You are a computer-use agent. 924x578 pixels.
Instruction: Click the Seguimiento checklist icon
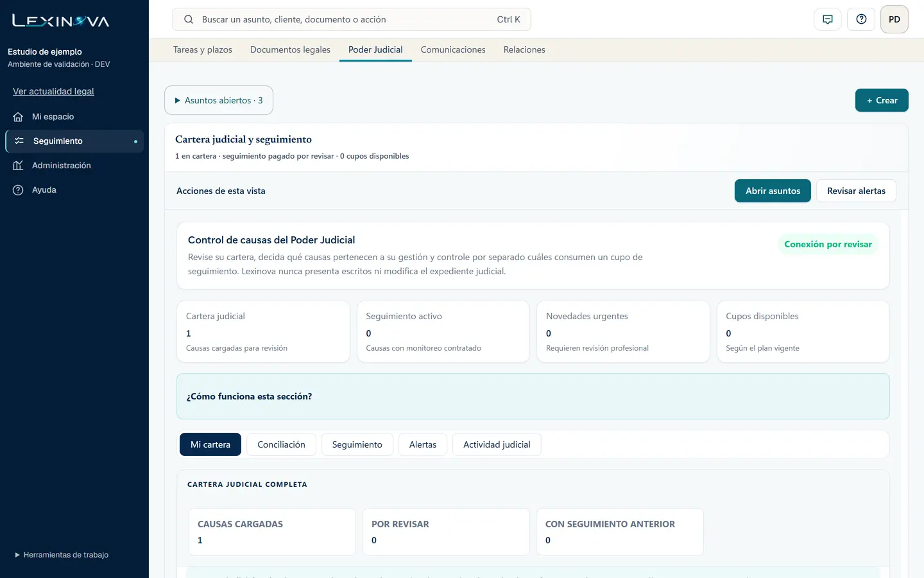pyautogui.click(x=19, y=141)
